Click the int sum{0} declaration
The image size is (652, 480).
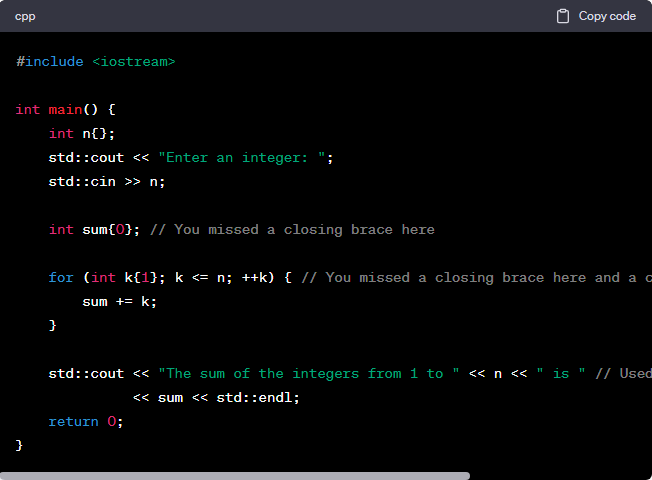click(95, 229)
